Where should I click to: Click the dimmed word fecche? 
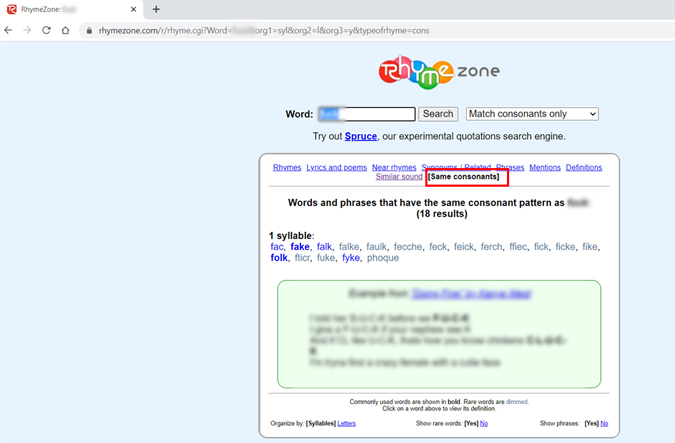pos(408,247)
